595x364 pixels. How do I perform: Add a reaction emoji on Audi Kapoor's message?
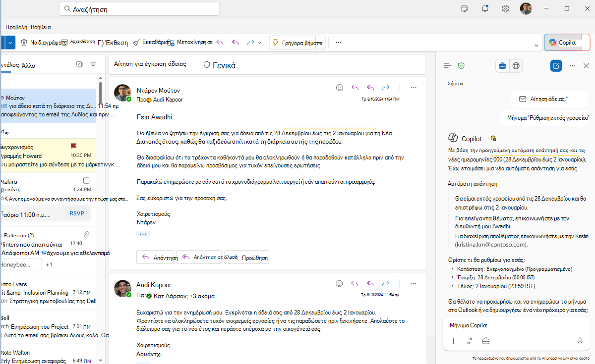click(x=340, y=284)
